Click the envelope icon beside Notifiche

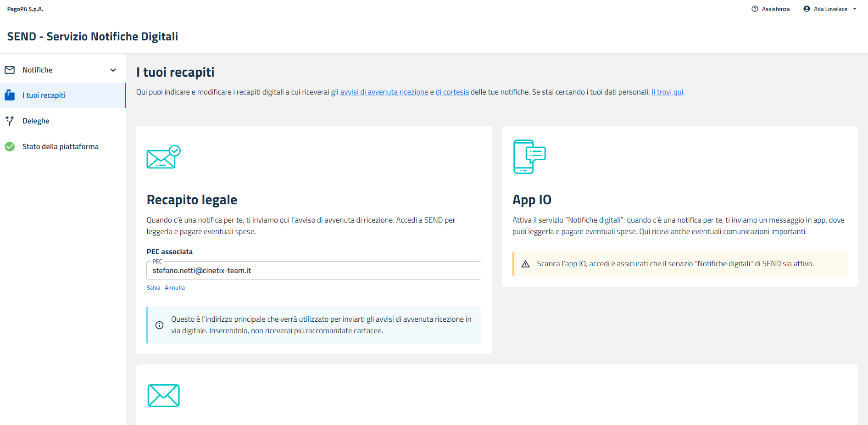coord(10,70)
